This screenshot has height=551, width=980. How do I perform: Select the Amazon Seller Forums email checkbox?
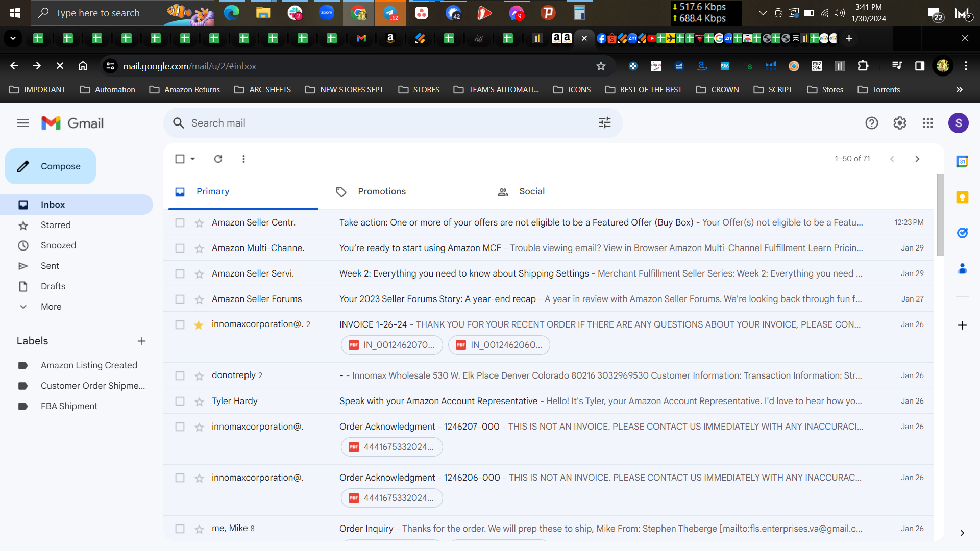[x=180, y=299]
